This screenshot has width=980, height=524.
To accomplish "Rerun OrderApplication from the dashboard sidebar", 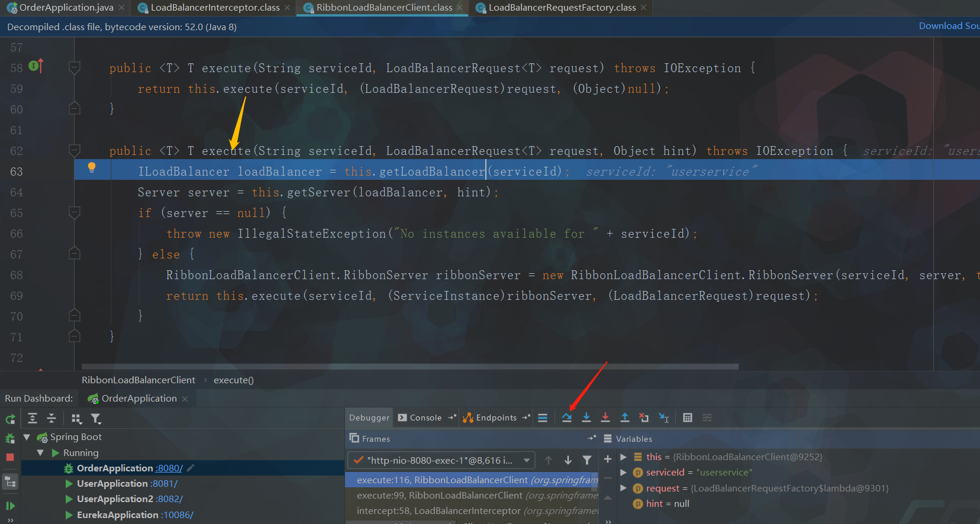I will click(10, 419).
